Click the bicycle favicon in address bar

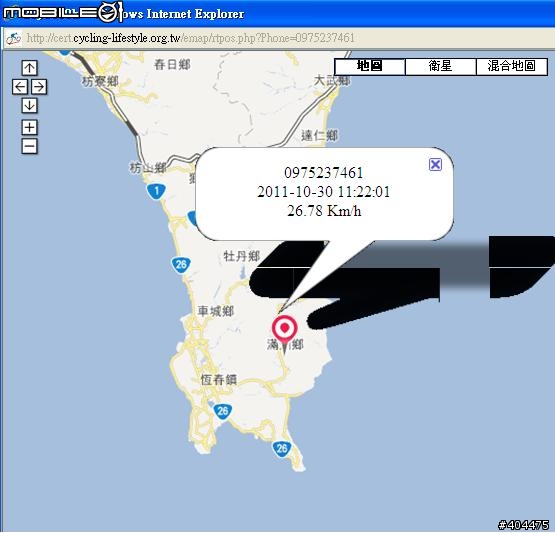click(13, 38)
